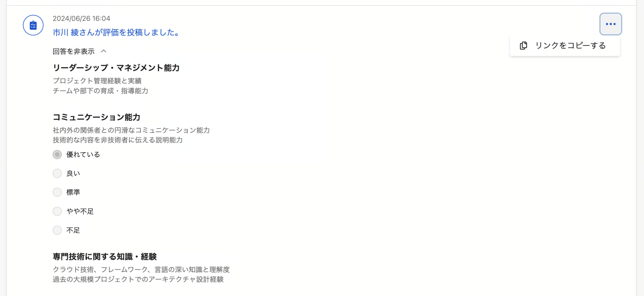Pick the やや不足 radio button
644x296 pixels.
click(57, 211)
